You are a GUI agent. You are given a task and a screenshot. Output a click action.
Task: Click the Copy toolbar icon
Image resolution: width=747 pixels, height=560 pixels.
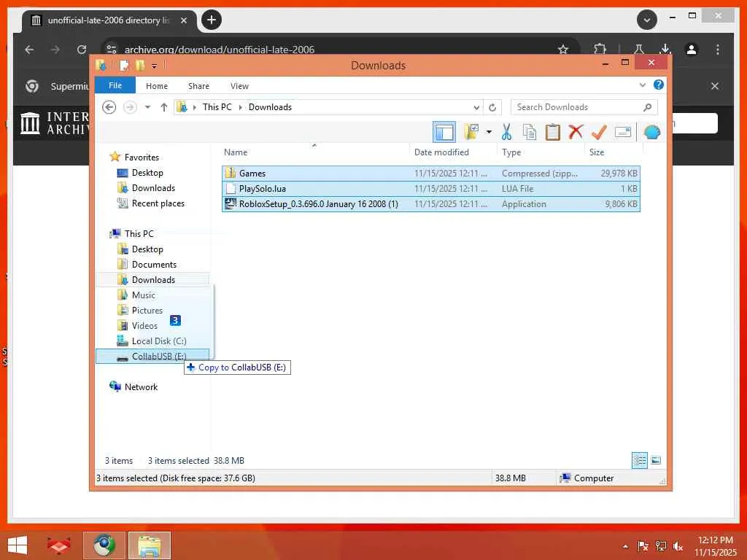pyautogui.click(x=530, y=132)
